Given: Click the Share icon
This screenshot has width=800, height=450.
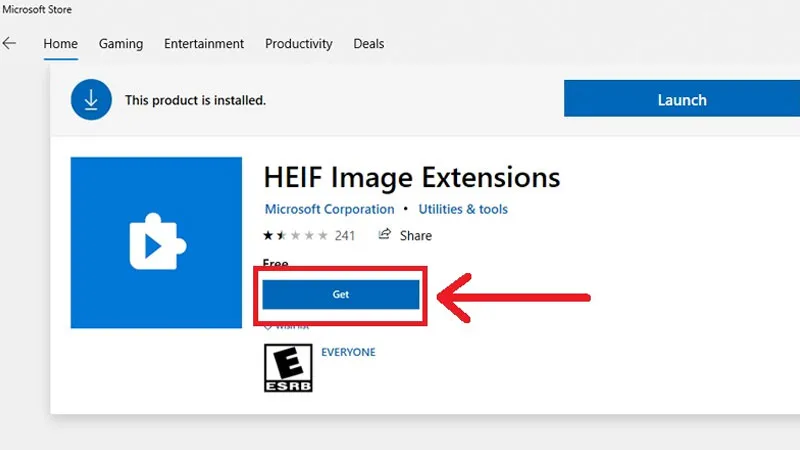Looking at the screenshot, I should pos(385,235).
